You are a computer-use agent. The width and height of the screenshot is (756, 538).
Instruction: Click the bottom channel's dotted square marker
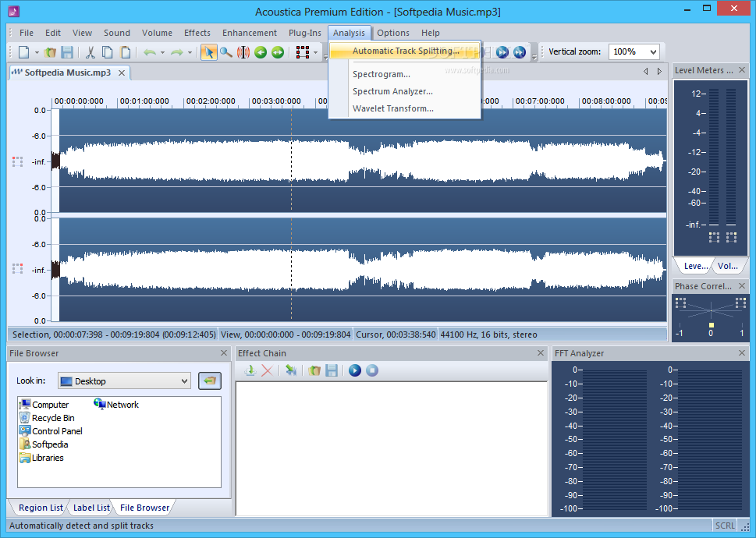(x=17, y=269)
